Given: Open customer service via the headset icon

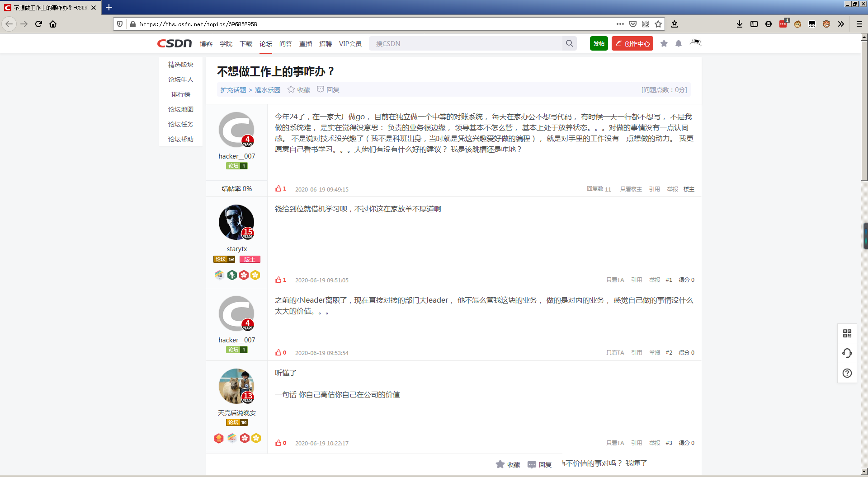Looking at the screenshot, I should pyautogui.click(x=847, y=353).
